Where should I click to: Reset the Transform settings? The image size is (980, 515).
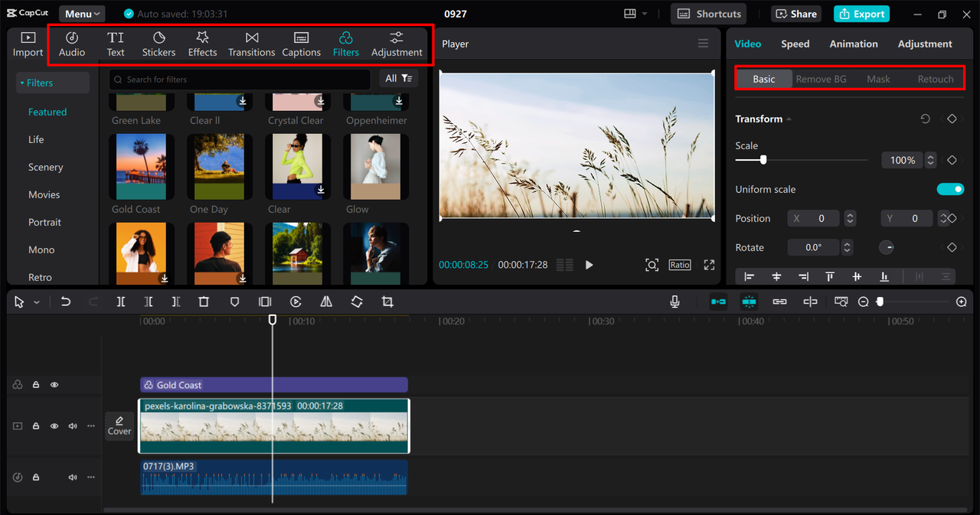coord(925,119)
